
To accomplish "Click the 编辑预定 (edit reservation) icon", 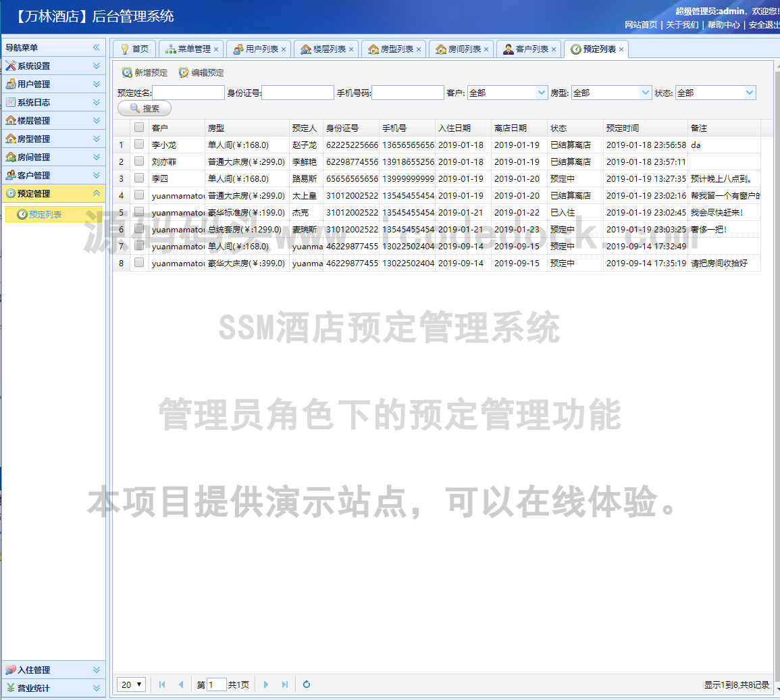I will pyautogui.click(x=183, y=73).
